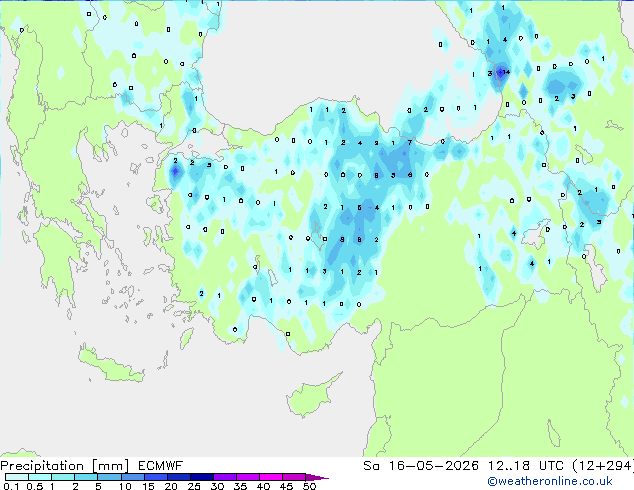Select the 0.5–1 mm legend swatch

click(x=40, y=477)
